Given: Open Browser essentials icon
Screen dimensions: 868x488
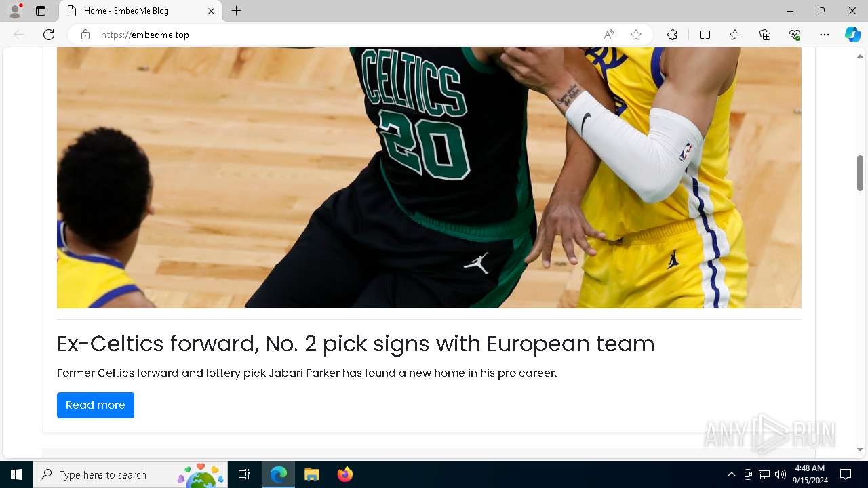Looking at the screenshot, I should pos(795,35).
